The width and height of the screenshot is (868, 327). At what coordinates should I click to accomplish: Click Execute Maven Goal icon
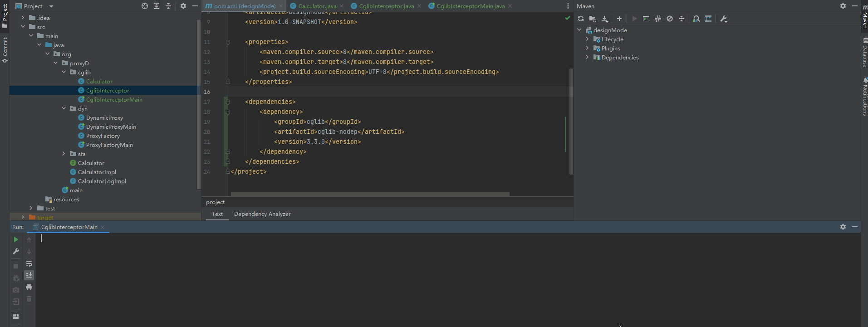tap(646, 19)
